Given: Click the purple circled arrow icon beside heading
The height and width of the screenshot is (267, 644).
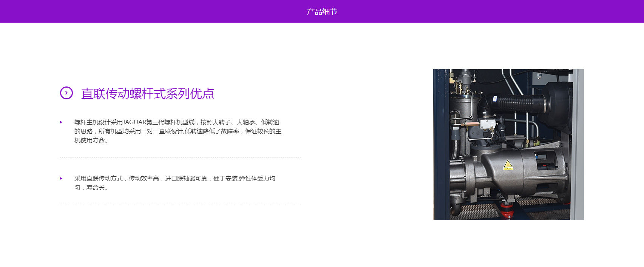Looking at the screenshot, I should tap(66, 93).
